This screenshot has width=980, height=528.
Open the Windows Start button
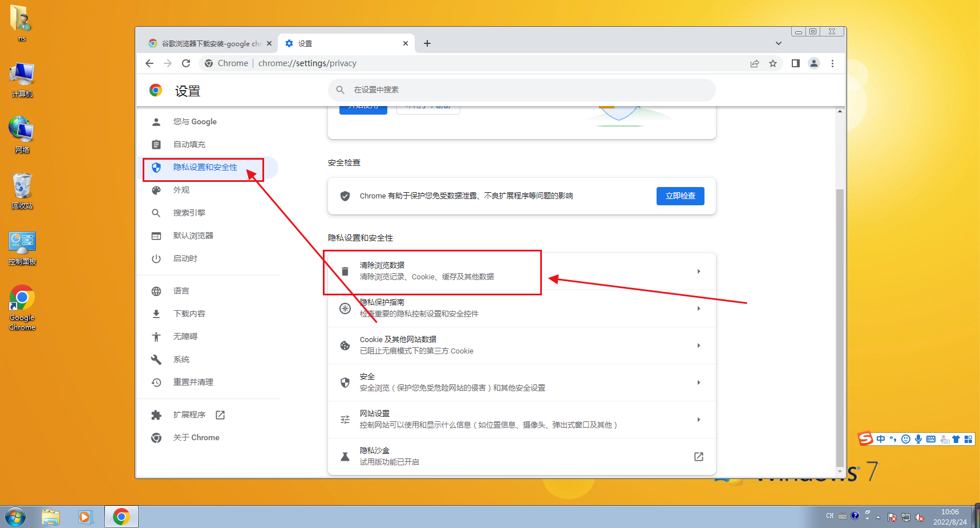coord(15,517)
